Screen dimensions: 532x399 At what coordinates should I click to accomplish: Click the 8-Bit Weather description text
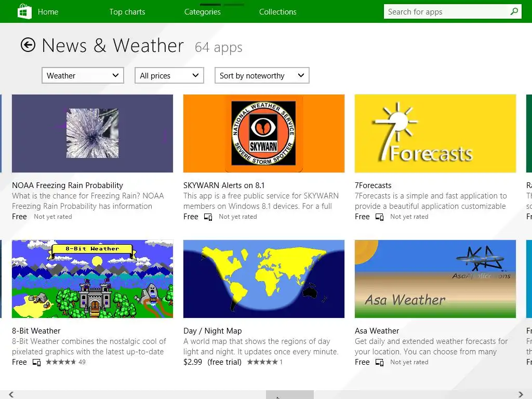(x=89, y=347)
